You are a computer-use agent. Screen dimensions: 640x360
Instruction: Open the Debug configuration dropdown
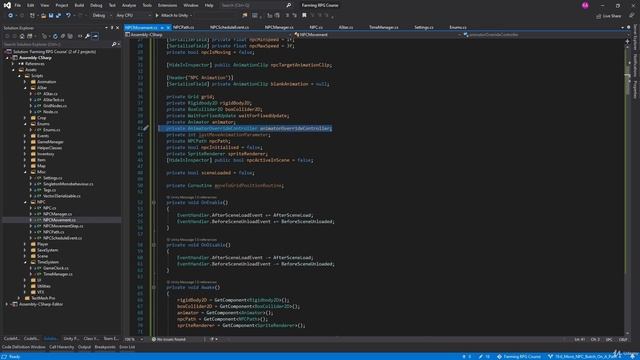tap(101, 16)
